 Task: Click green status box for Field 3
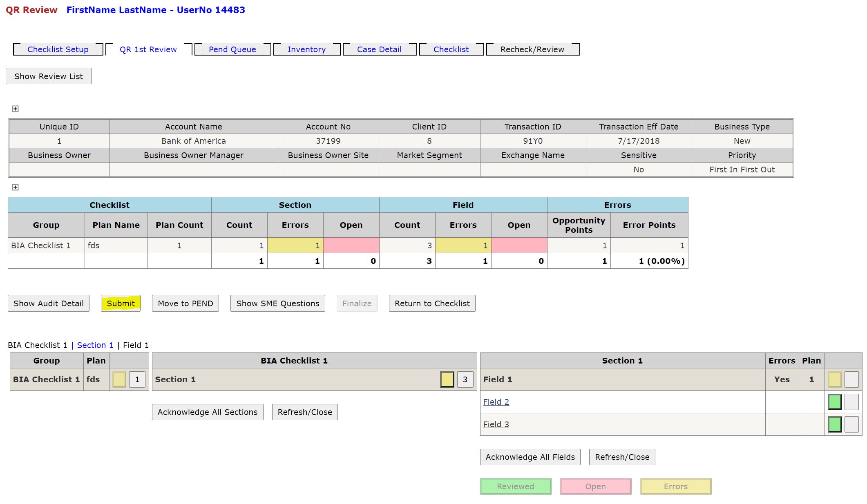click(x=835, y=424)
